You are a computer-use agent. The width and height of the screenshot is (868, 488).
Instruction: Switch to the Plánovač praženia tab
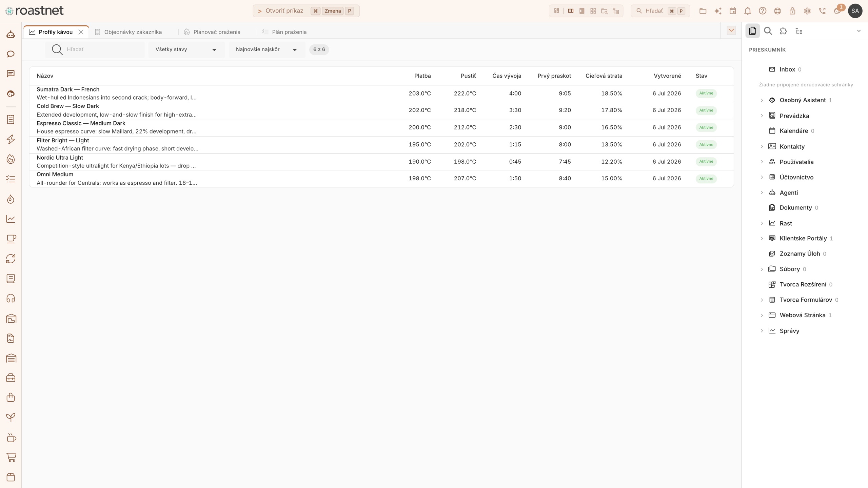(x=212, y=32)
